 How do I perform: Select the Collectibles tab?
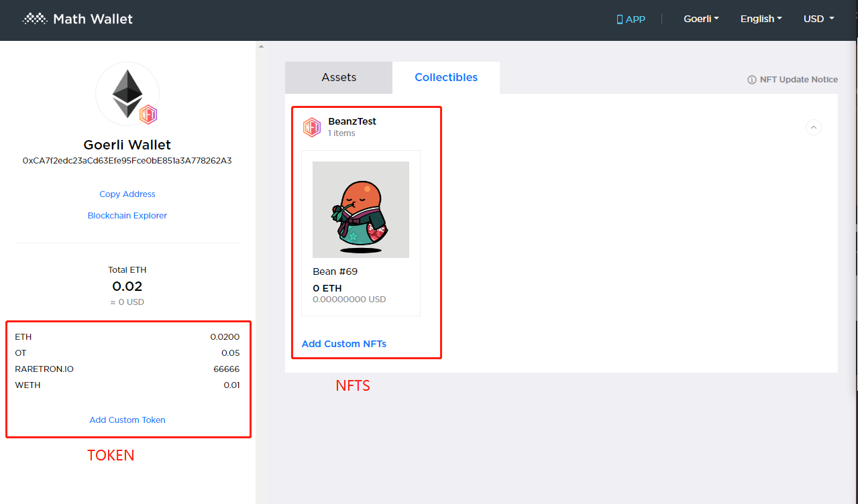(x=446, y=78)
